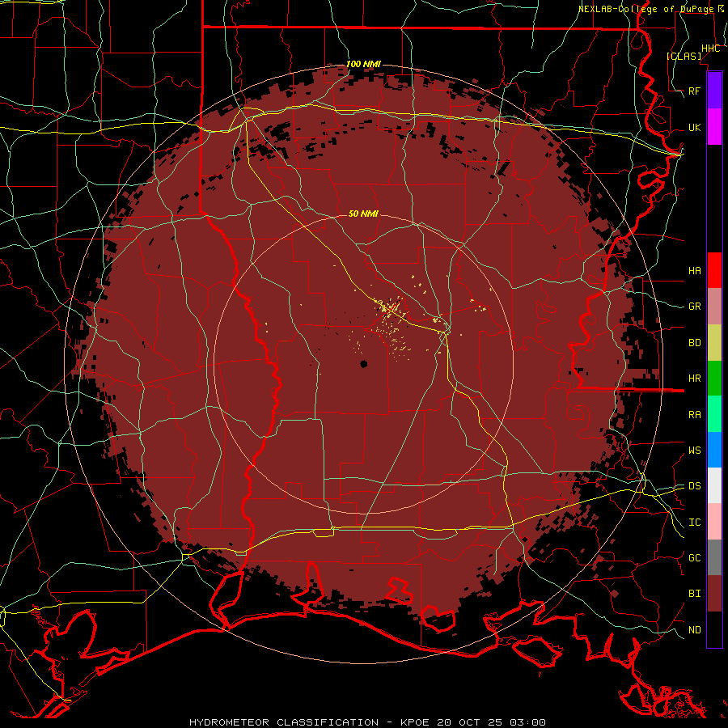728x728 pixels.
Task: Click the HYDROMETEOR CLASSIFICATION KPOE timestamp caption
Action: tap(367, 722)
